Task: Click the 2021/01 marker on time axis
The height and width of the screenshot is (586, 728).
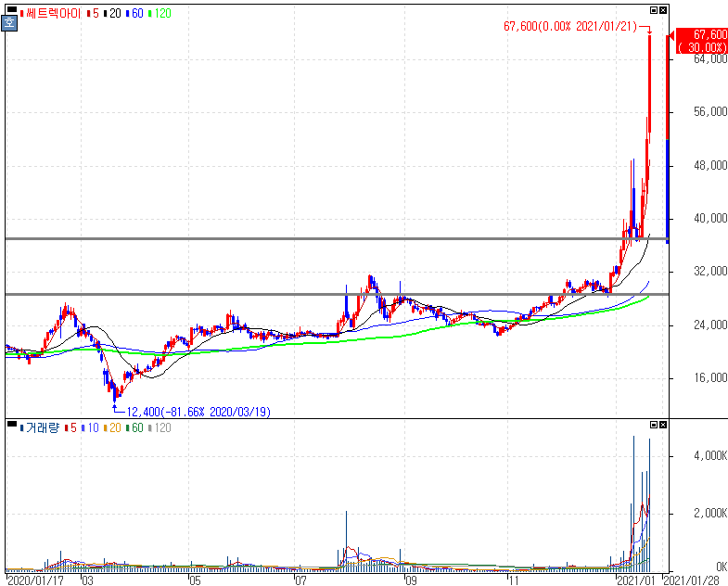Action: pos(635,580)
